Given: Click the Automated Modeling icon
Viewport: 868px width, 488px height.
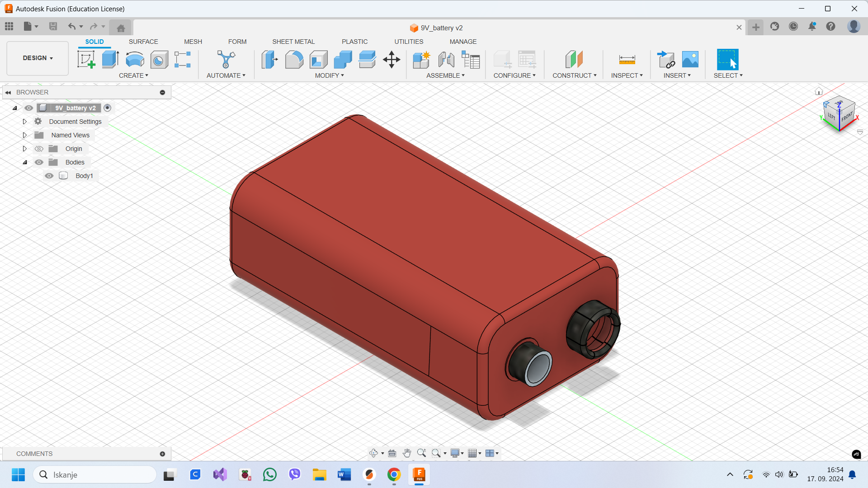Looking at the screenshot, I should [x=226, y=59].
